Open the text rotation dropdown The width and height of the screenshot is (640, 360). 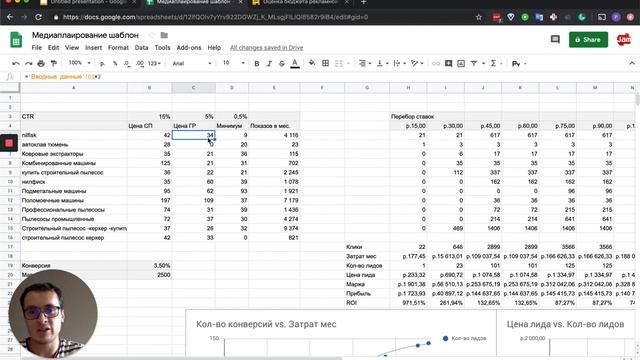(x=416, y=63)
